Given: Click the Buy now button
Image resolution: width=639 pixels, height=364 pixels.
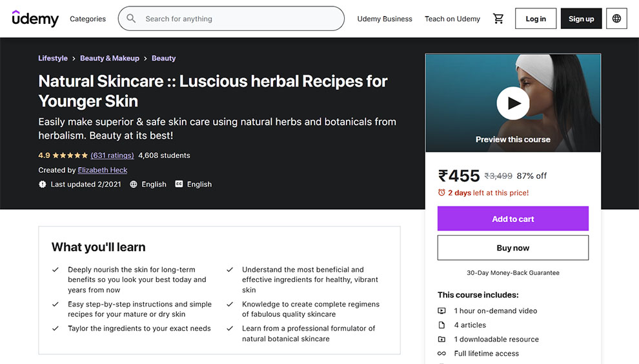Looking at the screenshot, I should click(x=513, y=248).
